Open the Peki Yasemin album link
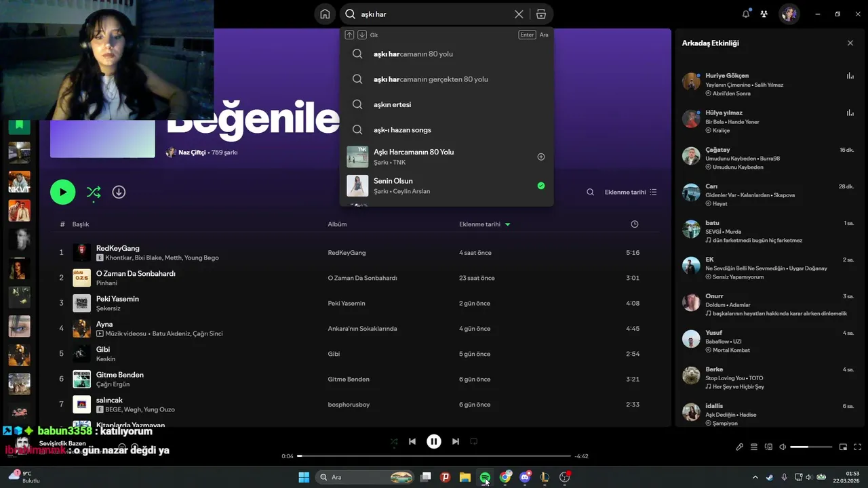 [346, 303]
